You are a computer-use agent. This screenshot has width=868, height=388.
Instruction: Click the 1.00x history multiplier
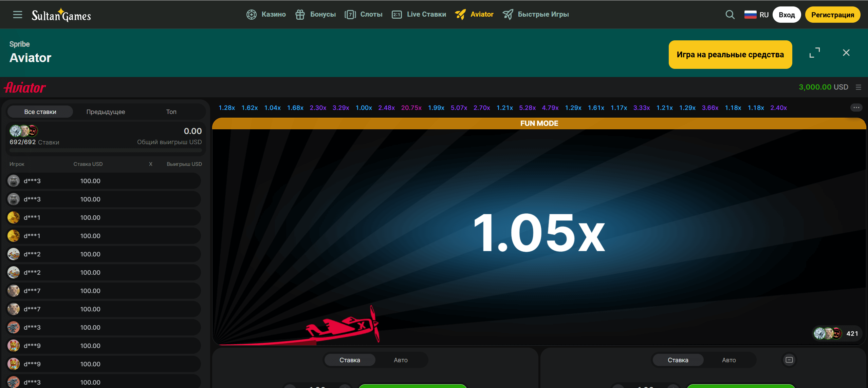click(364, 108)
